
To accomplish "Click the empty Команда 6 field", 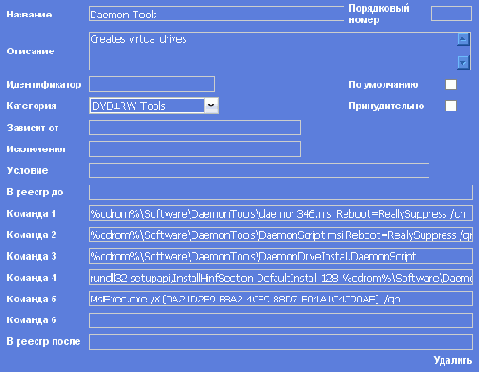I will point(281,320).
